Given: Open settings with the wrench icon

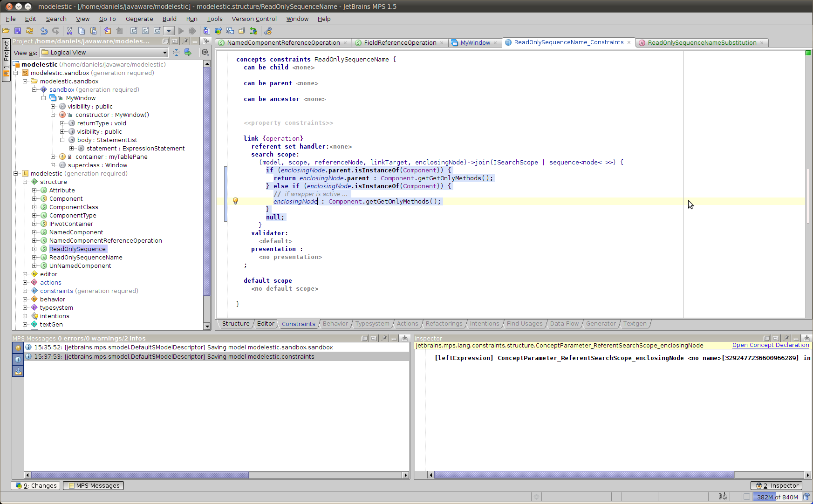Looking at the screenshot, I should [267, 31].
